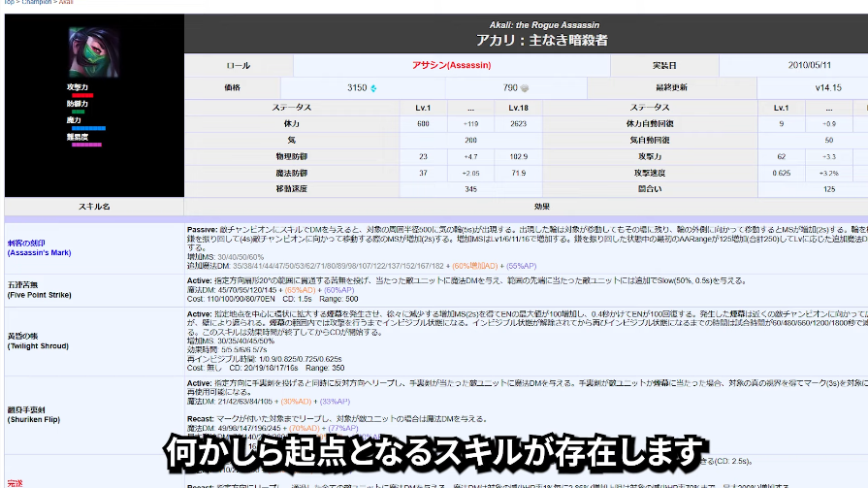The height and width of the screenshot is (488, 868).
Task: Click the red 攻撃力 rating bar
Action: point(82,95)
